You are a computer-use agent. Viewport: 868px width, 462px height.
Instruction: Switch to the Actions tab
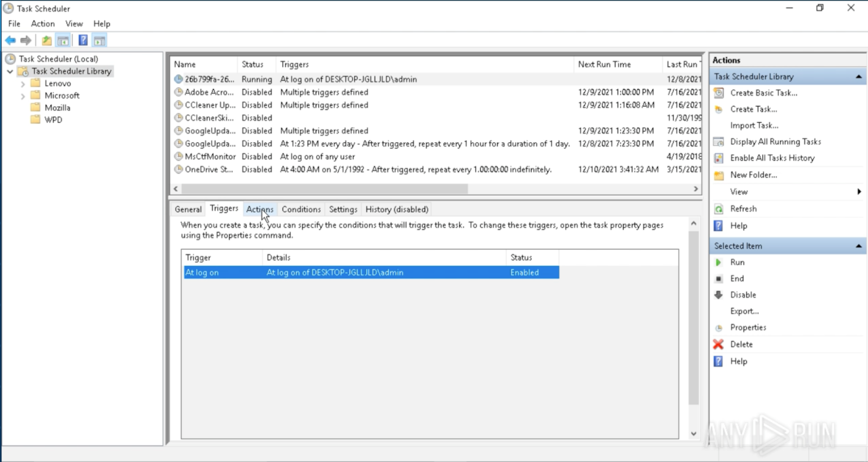260,209
